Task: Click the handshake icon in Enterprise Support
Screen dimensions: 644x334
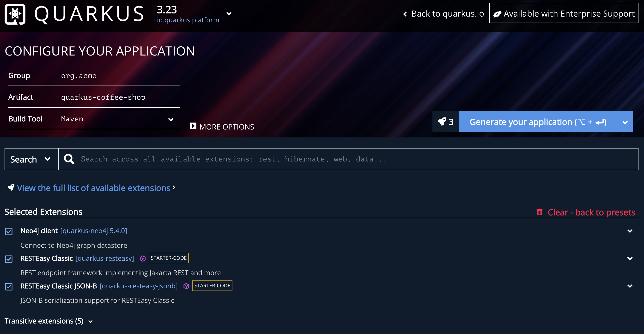Action: 497,14
